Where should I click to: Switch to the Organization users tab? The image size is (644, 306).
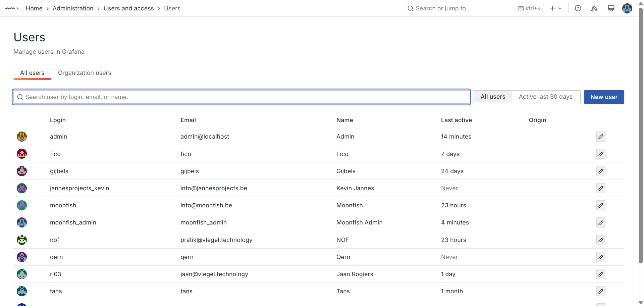(84, 73)
